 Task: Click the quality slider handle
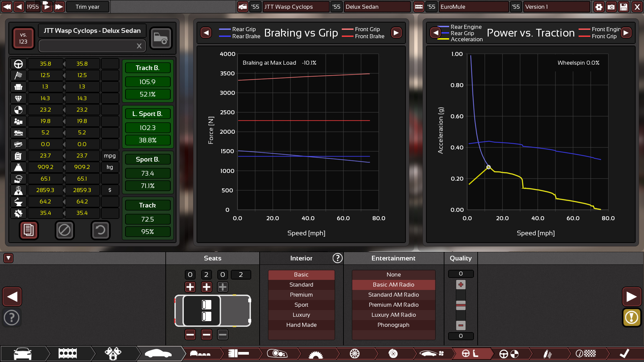(x=461, y=305)
